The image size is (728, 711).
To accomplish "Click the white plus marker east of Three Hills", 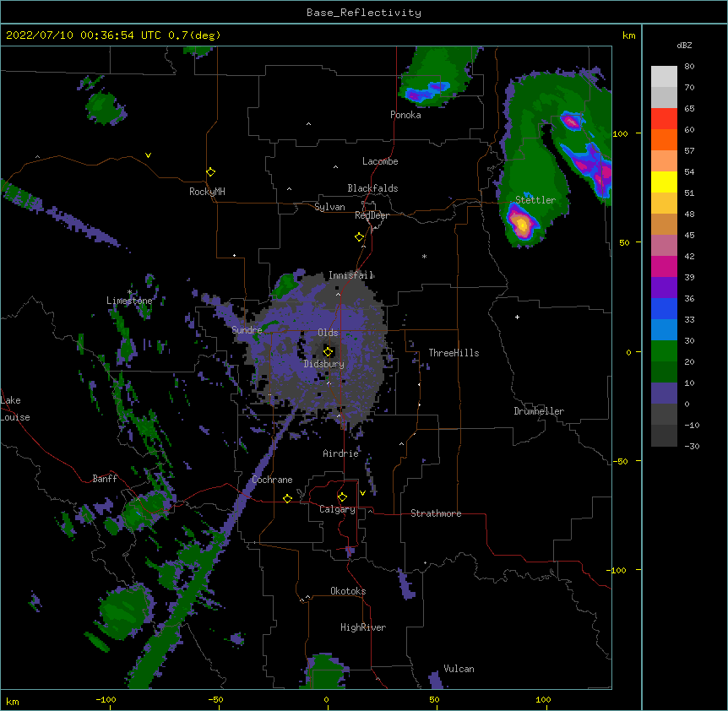I will pos(517,317).
